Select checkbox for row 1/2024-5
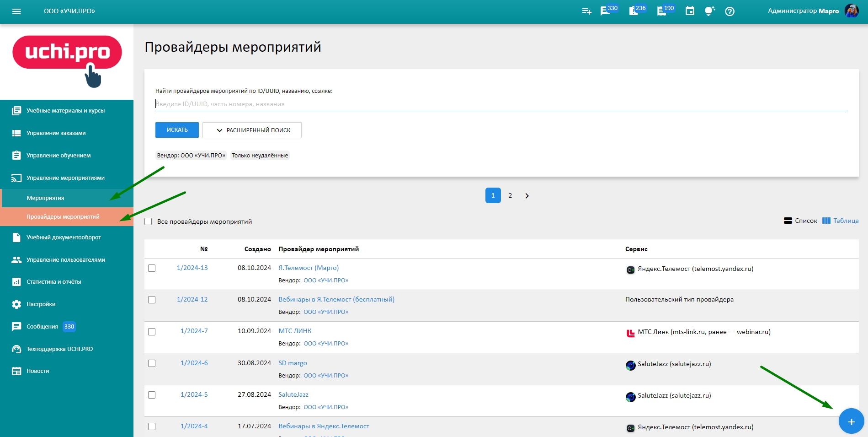The image size is (868, 437). (152, 395)
